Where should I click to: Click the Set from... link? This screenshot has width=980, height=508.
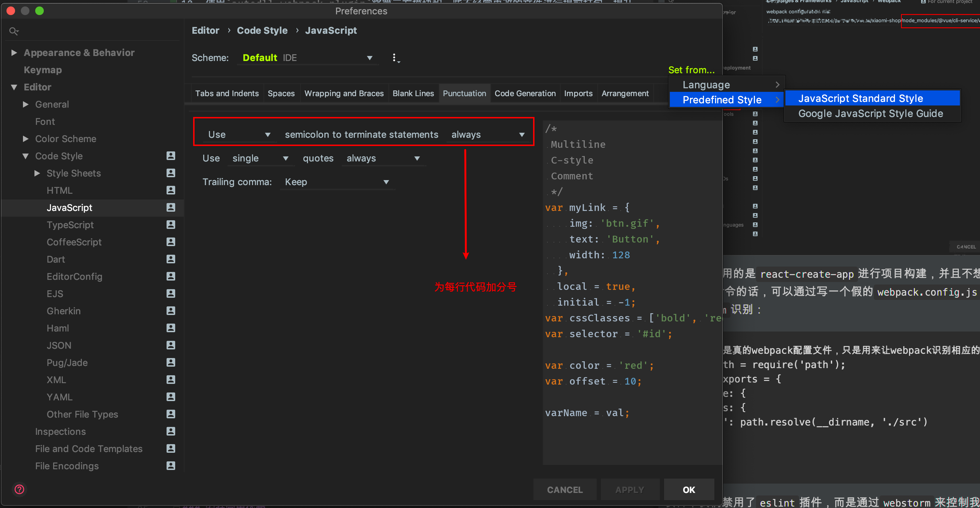[691, 70]
